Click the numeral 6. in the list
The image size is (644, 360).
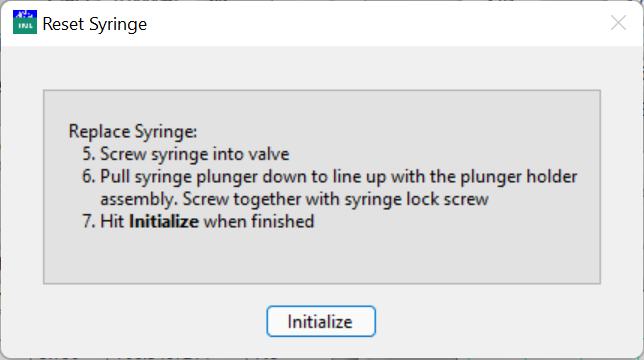[89, 177]
